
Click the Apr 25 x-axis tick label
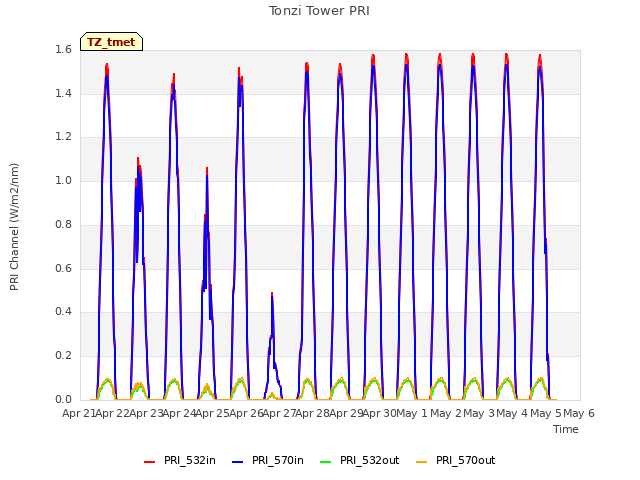(212, 413)
